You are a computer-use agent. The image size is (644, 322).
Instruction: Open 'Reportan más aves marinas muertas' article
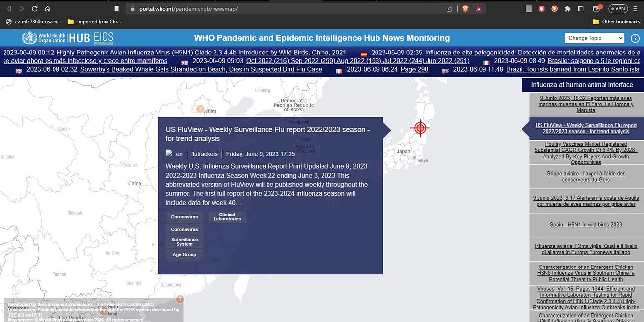pyautogui.click(x=587, y=104)
